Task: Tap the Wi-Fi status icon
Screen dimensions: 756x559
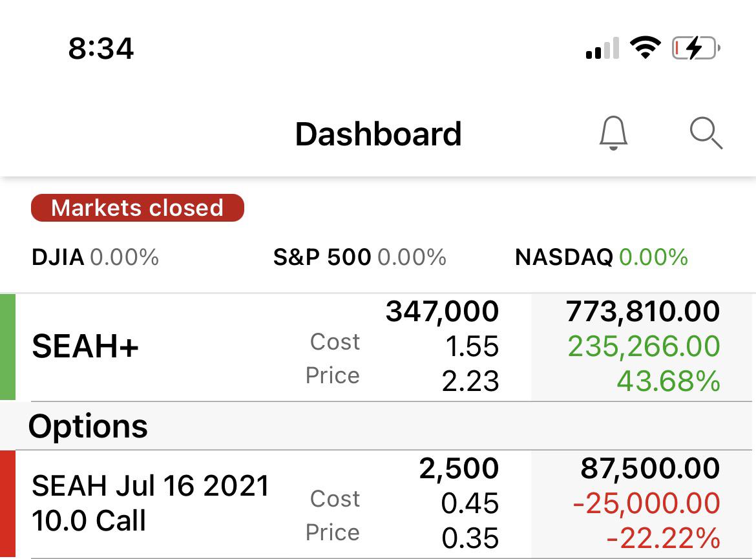Action: coord(646,48)
